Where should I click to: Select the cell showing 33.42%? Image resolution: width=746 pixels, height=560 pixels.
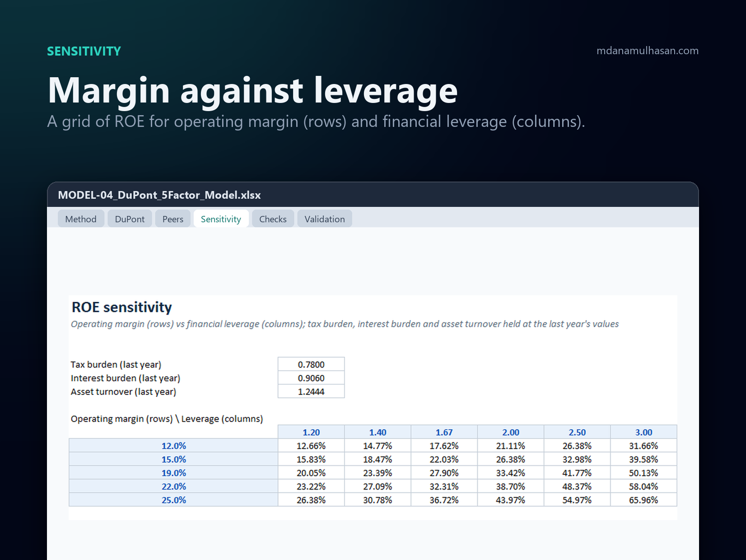(x=511, y=473)
